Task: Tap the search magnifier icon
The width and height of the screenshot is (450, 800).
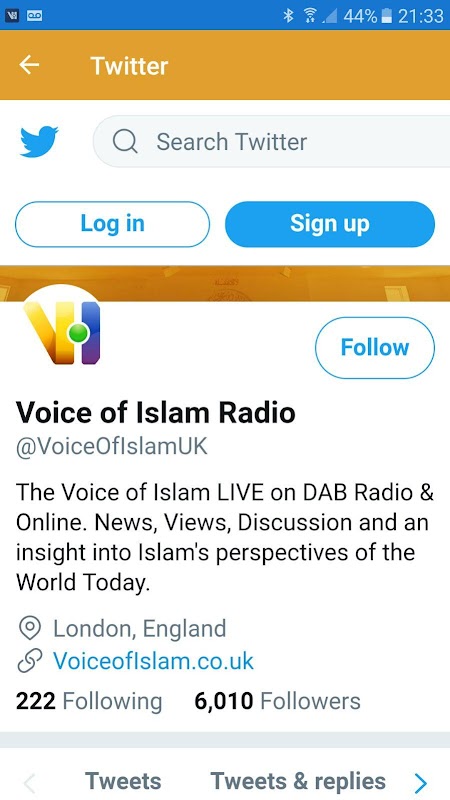Action: pos(125,141)
